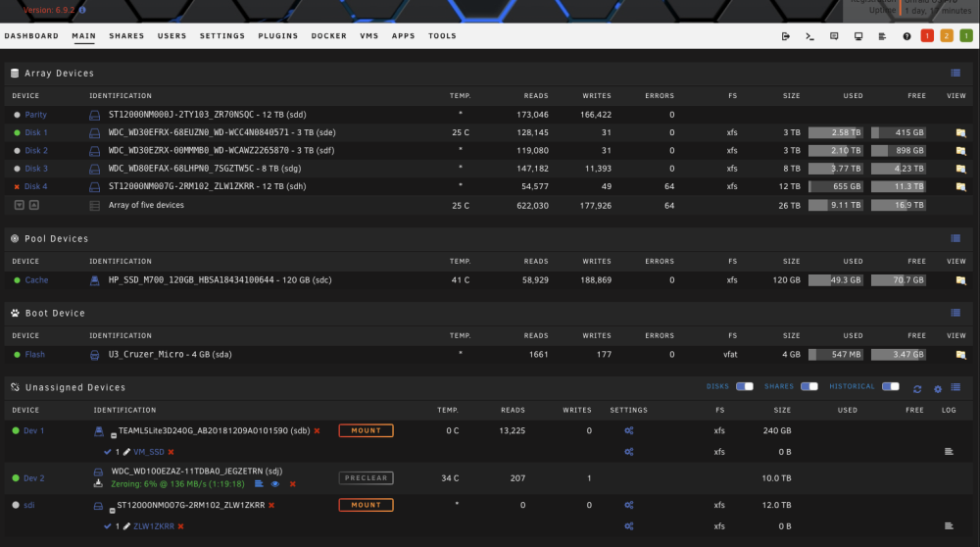This screenshot has width=980, height=547.
Task: Open the TOOLS tab
Action: (443, 36)
